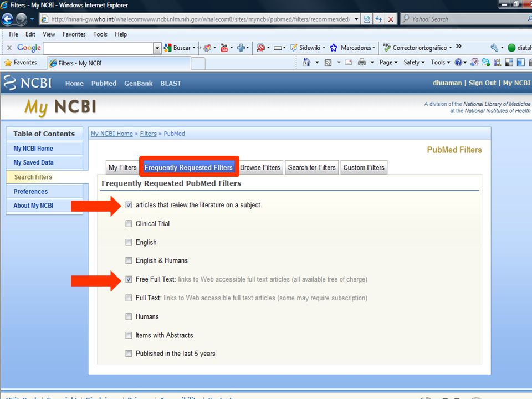Click the blue Help question mark icon
Image resolution: width=532 pixels, height=399 pixels.
(x=458, y=63)
